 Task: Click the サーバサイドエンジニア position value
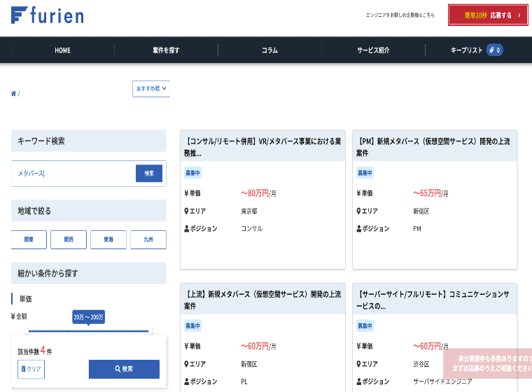[442, 381]
